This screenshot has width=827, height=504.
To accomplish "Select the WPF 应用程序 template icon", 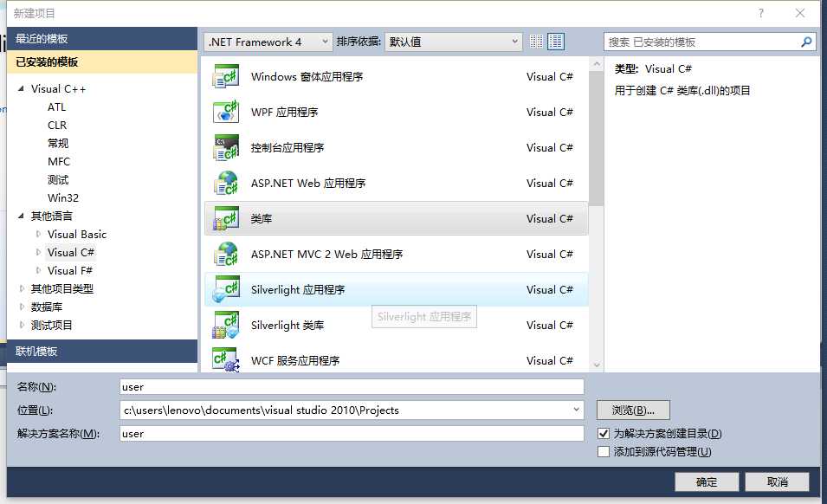I will (226, 112).
